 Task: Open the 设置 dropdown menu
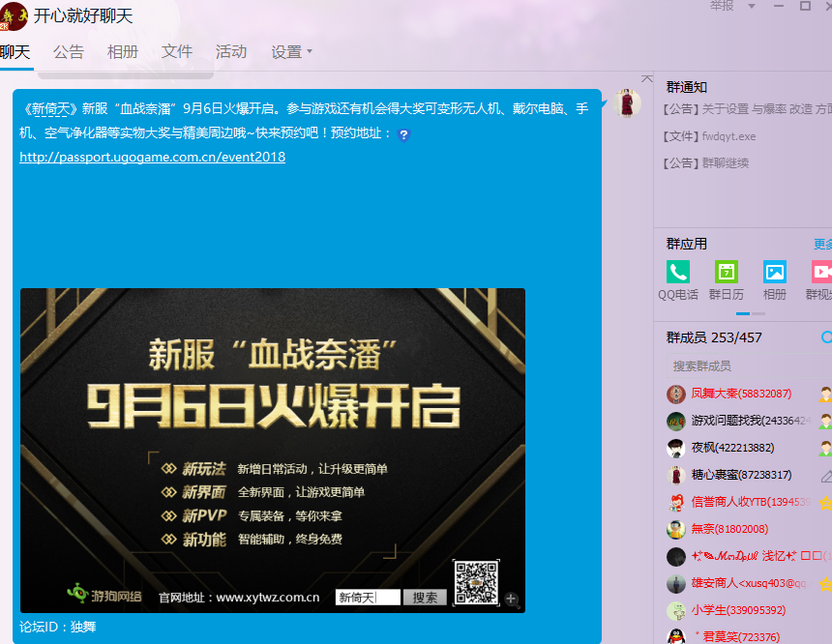[x=291, y=52]
